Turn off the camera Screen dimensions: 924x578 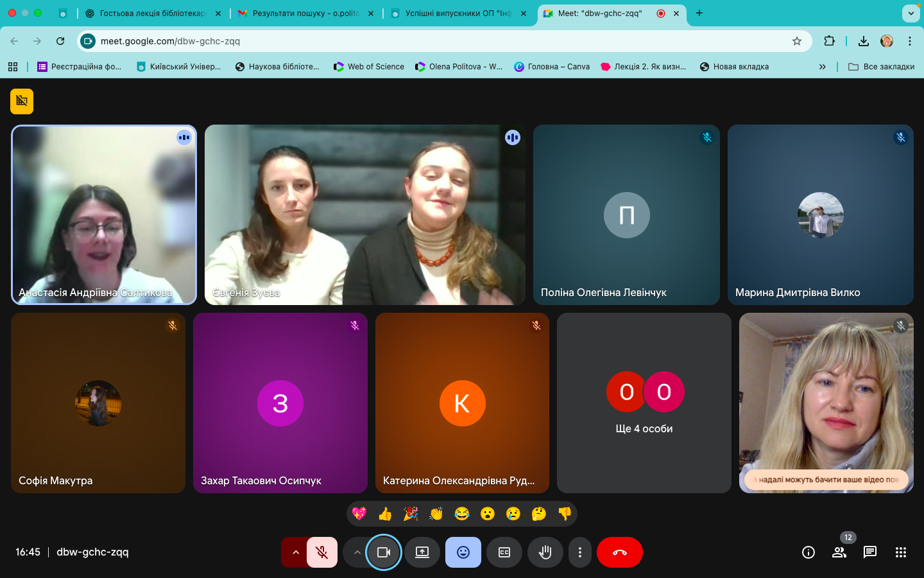(x=384, y=552)
